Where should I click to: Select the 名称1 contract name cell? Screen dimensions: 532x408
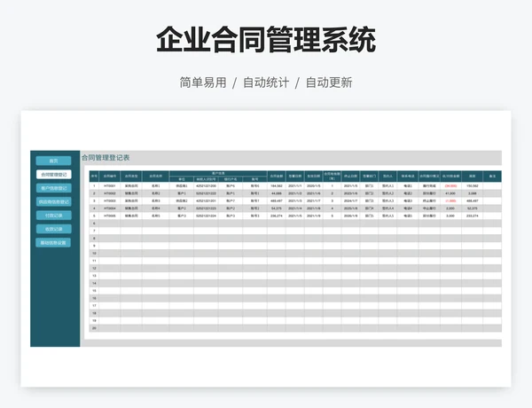156,186
